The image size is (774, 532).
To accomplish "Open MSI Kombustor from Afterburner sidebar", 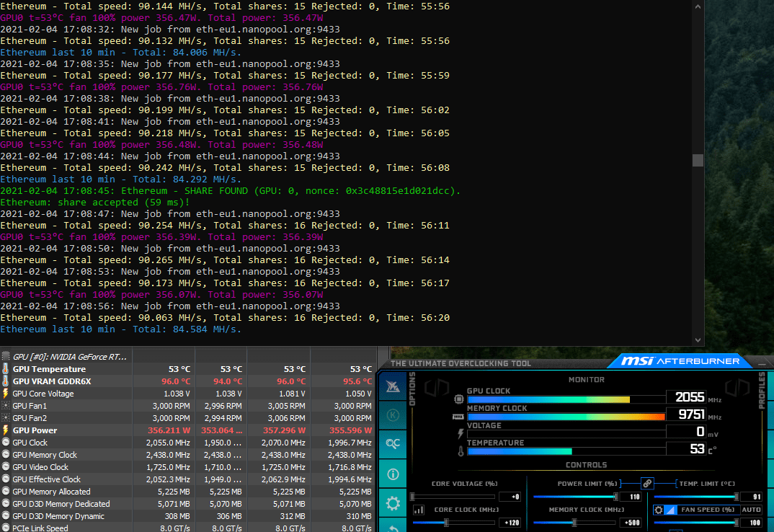I will (393, 386).
